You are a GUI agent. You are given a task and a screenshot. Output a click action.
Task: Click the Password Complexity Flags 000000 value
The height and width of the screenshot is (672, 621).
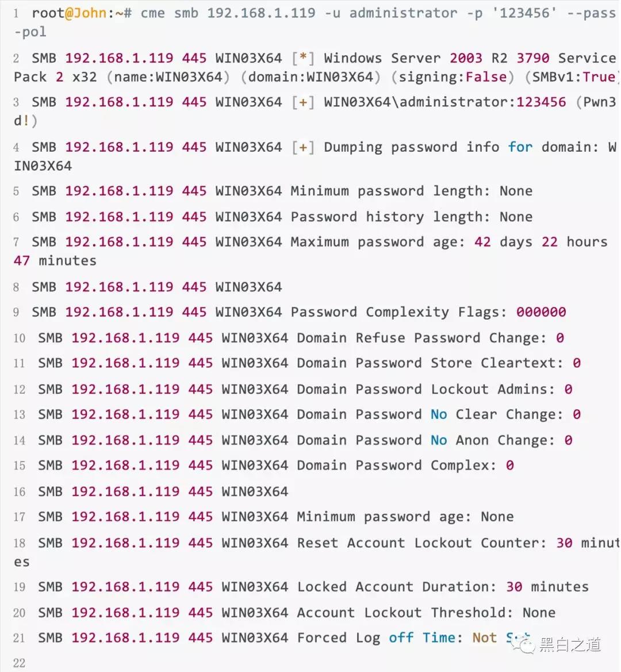(541, 312)
